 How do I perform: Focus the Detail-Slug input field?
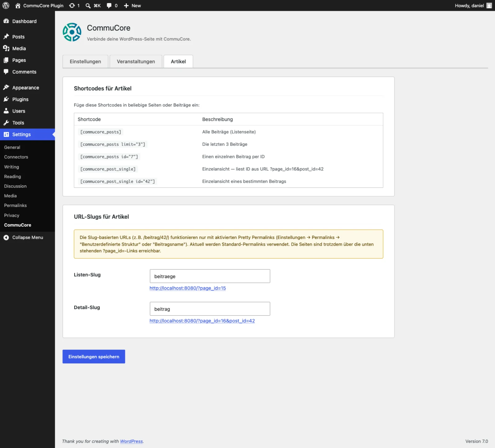(x=210, y=309)
